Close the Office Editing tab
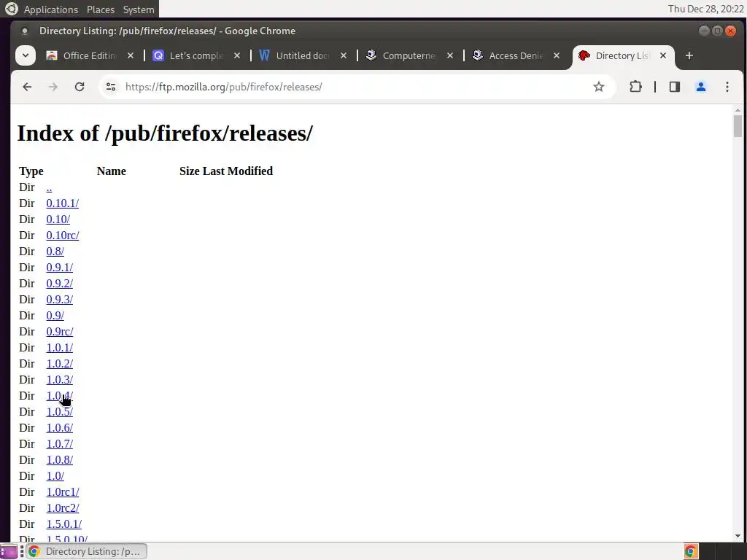 (x=131, y=55)
